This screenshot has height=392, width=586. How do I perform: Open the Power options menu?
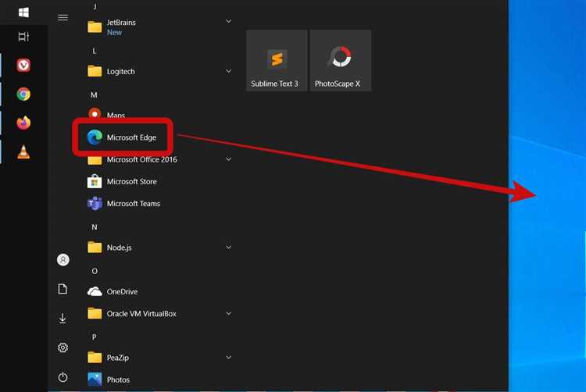(x=63, y=377)
